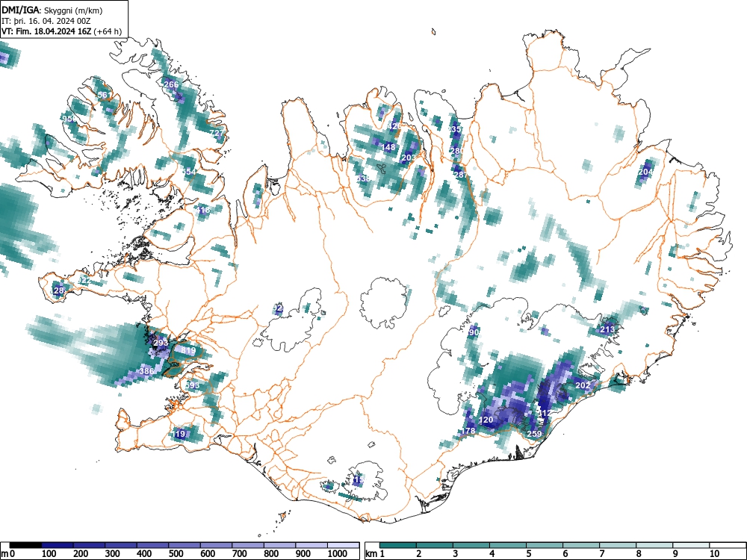Click the 386 visibility value
Screen dimensions: 747x560
coord(146,371)
